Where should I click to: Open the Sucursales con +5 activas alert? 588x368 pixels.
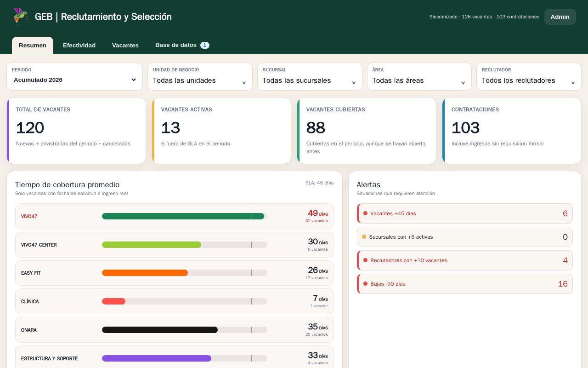tap(465, 237)
